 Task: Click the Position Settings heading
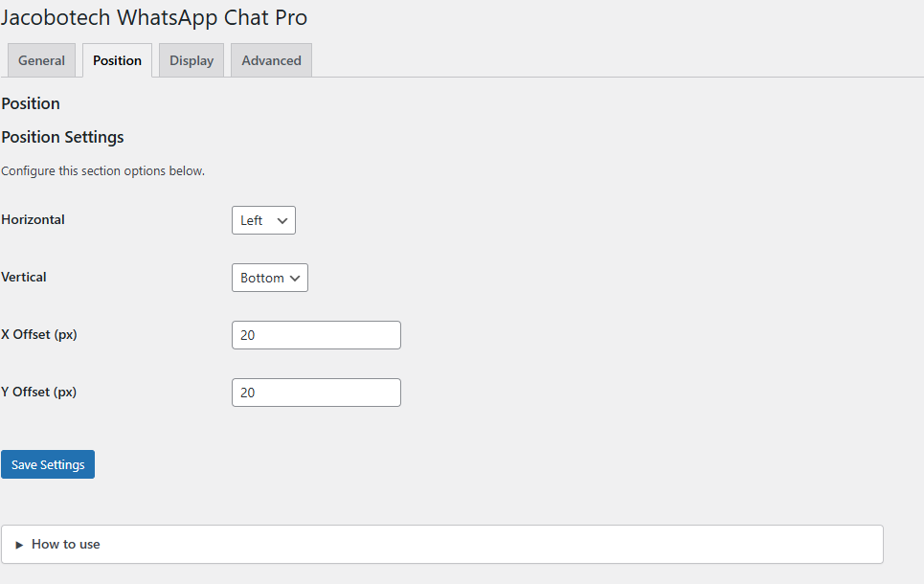(x=62, y=137)
